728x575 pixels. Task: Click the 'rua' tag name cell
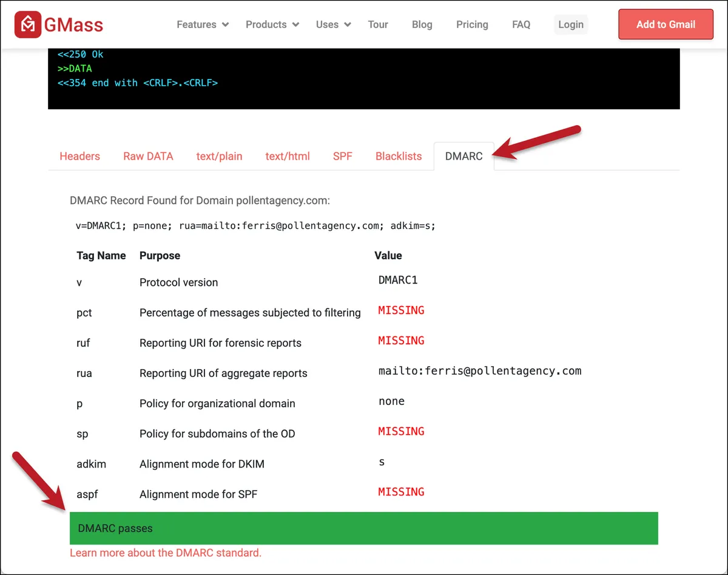(84, 373)
